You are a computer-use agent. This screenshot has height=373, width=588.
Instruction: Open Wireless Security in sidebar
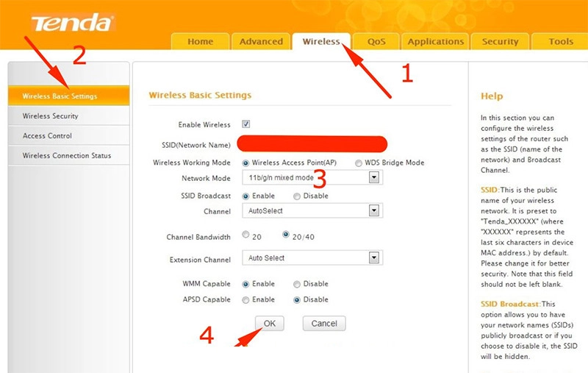click(50, 116)
